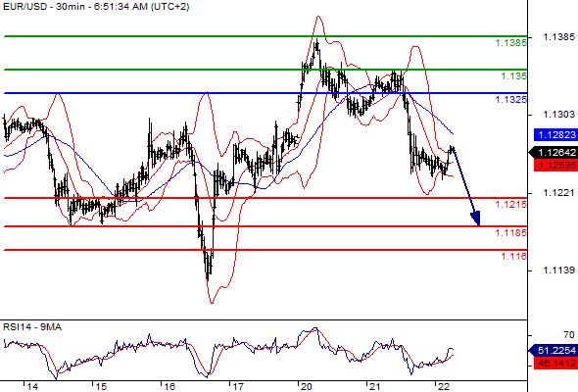578x392 pixels.
Task: Click date marker 17 on the time axis
Action: [238, 387]
